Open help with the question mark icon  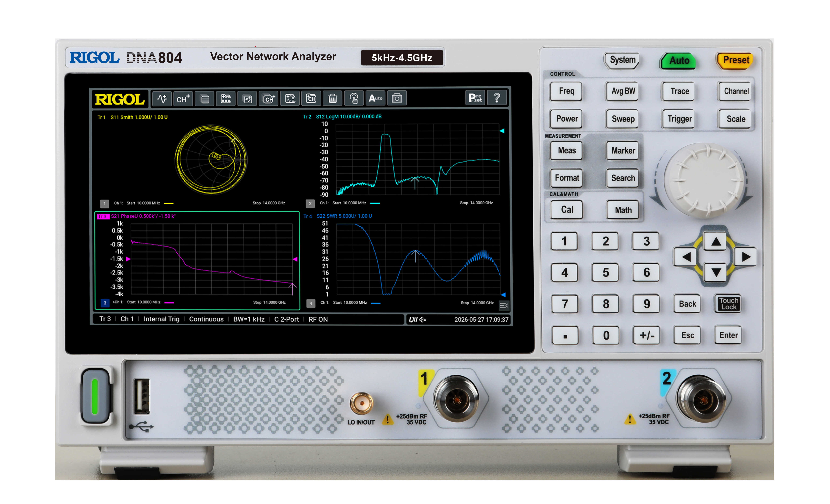(497, 98)
